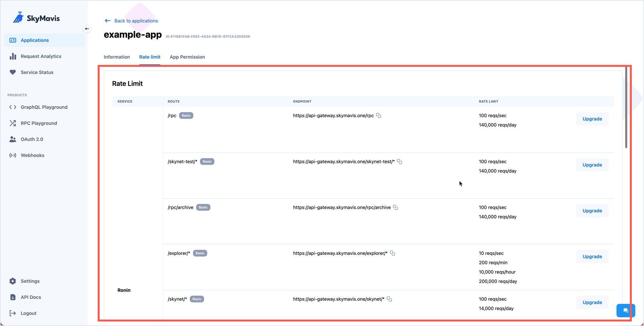This screenshot has width=644, height=326.
Task: Copy the /explorer/* endpoint URL
Action: (392, 253)
